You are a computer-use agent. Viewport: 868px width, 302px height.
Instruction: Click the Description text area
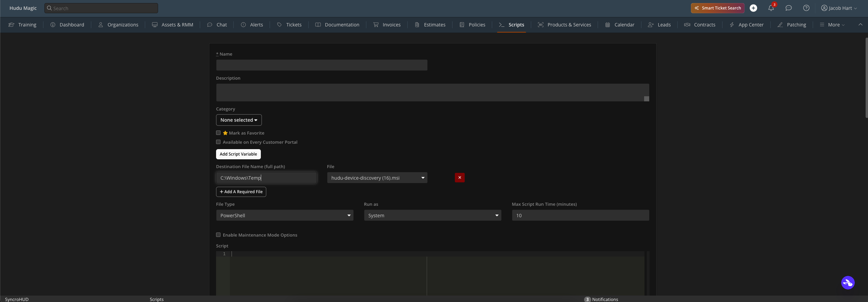point(432,93)
